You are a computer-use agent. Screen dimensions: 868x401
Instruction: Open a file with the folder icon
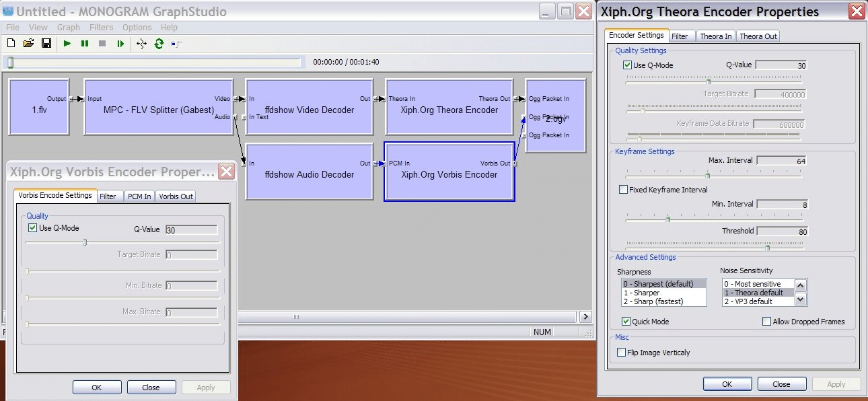[x=28, y=44]
